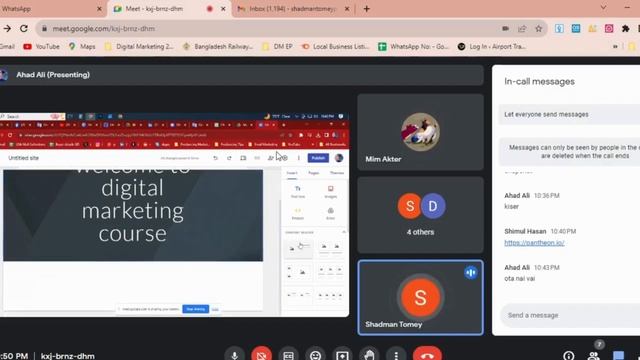Click the pink extension icon beside the puzzle
Image resolution: width=640 pixels, height=360 pixels.
[609, 29]
